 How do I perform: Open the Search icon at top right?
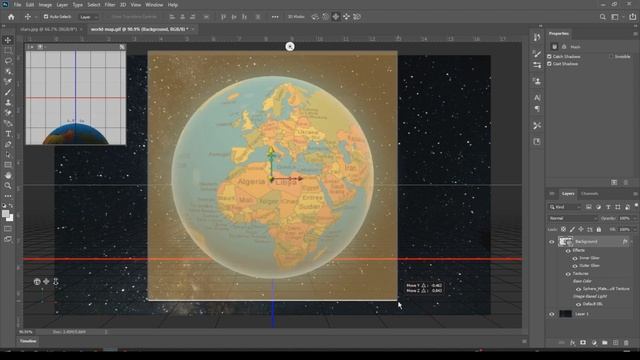[x=602, y=17]
